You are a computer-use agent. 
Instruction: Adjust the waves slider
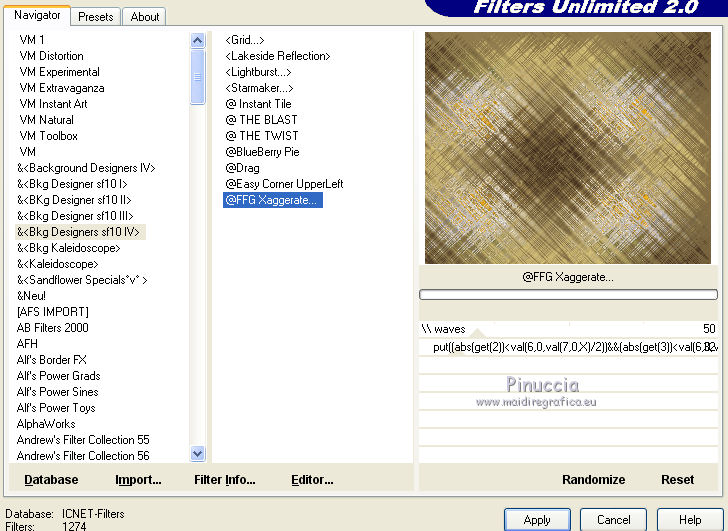coord(569,329)
